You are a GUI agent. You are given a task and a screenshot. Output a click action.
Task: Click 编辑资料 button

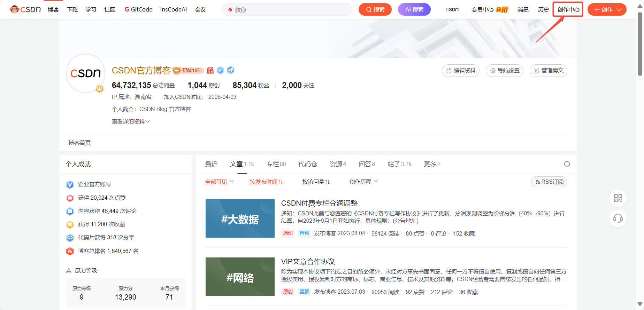[x=461, y=71]
